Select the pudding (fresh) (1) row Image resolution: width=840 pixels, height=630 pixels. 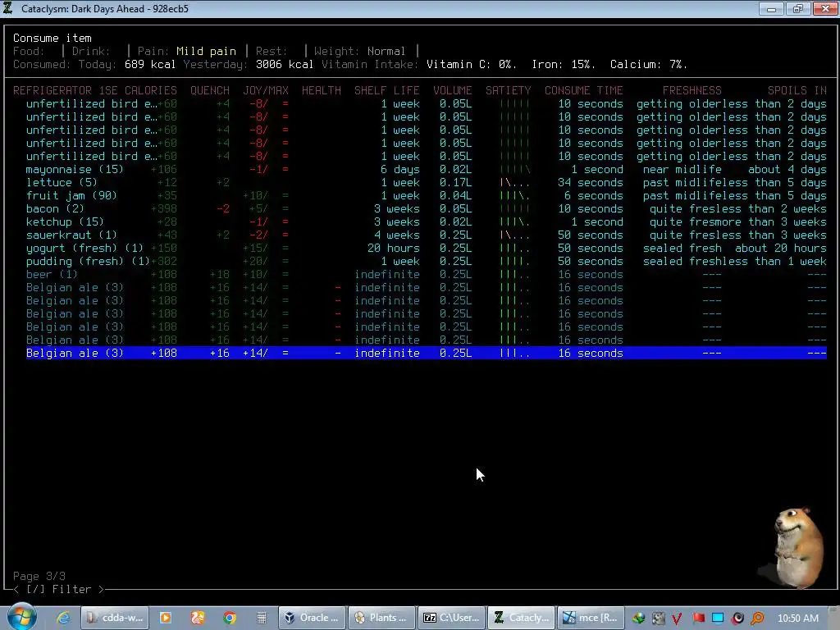pos(426,262)
